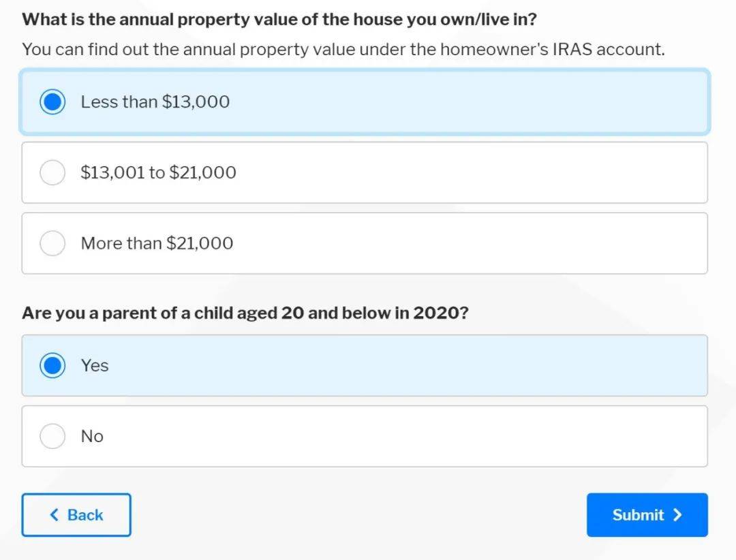Screen dimensions: 736x560
Task: Click the "Less than $13,000" option label text
Action: (155, 102)
